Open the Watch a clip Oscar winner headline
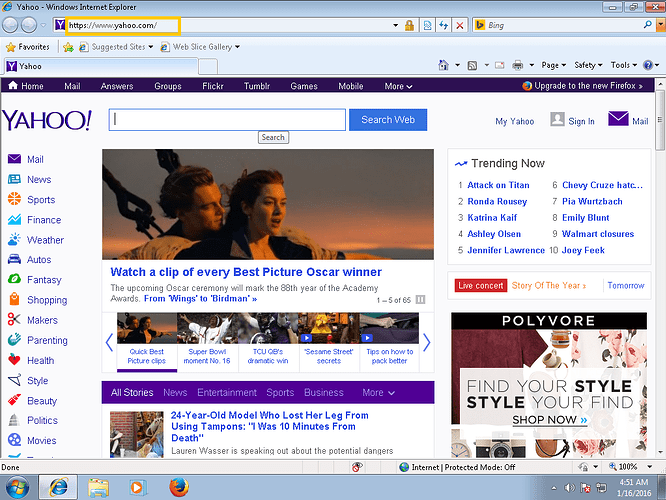This screenshot has width=666, height=500. click(246, 272)
